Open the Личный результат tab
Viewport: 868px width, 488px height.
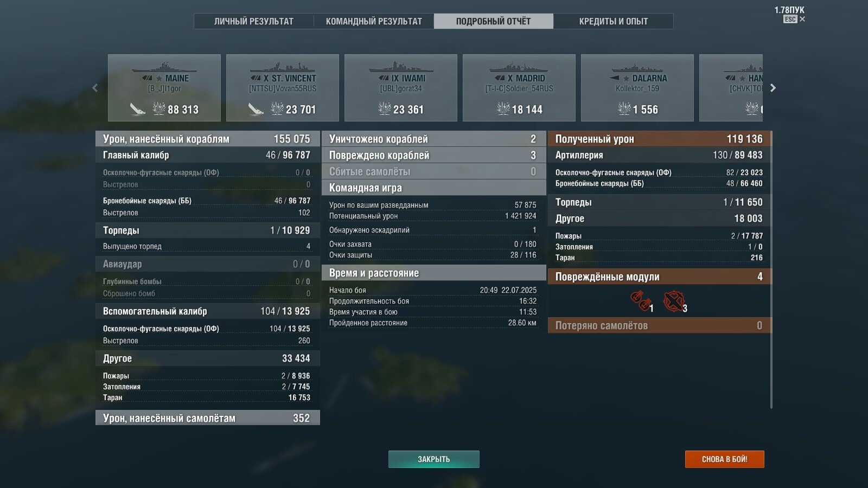254,21
